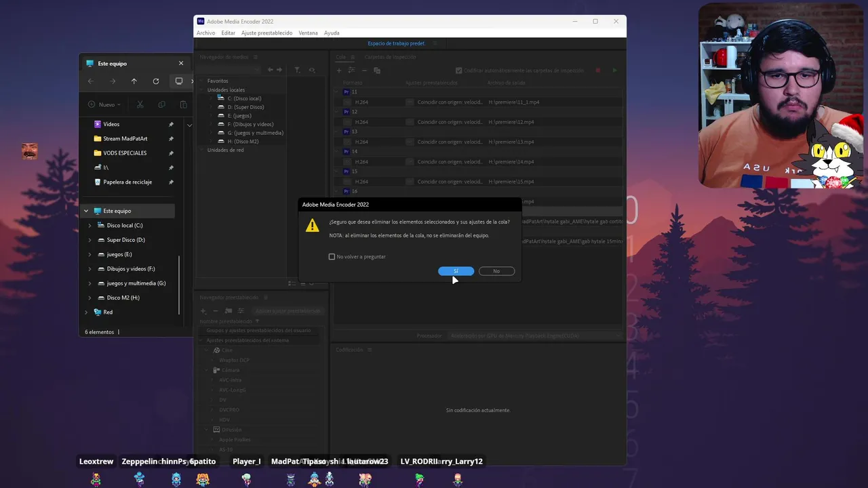Click the No button in the dialog
Viewport: 868px width, 488px height.
[496, 271]
